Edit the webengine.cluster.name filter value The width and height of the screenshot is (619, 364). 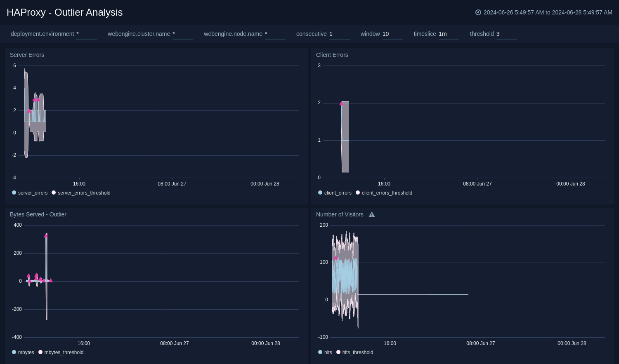pyautogui.click(x=183, y=34)
